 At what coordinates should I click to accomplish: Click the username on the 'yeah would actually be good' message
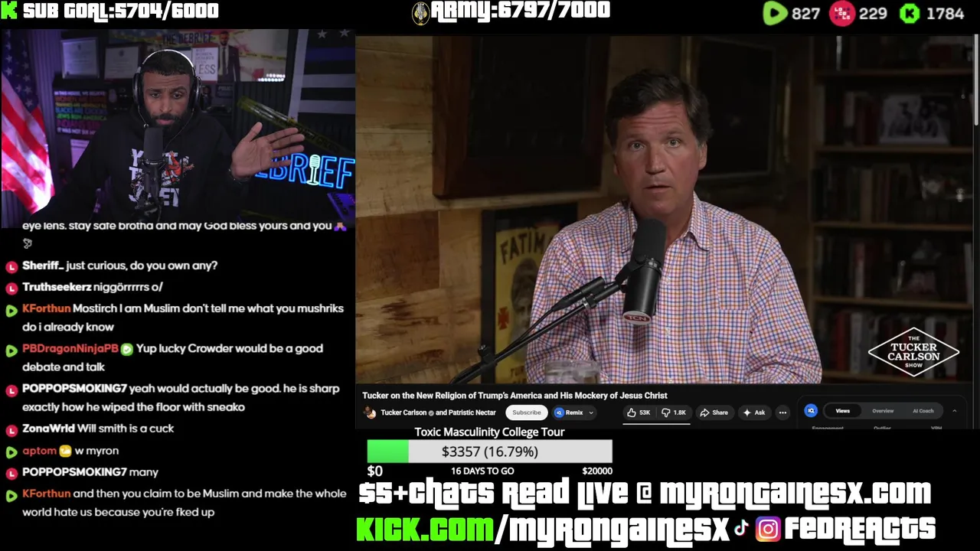(x=74, y=389)
